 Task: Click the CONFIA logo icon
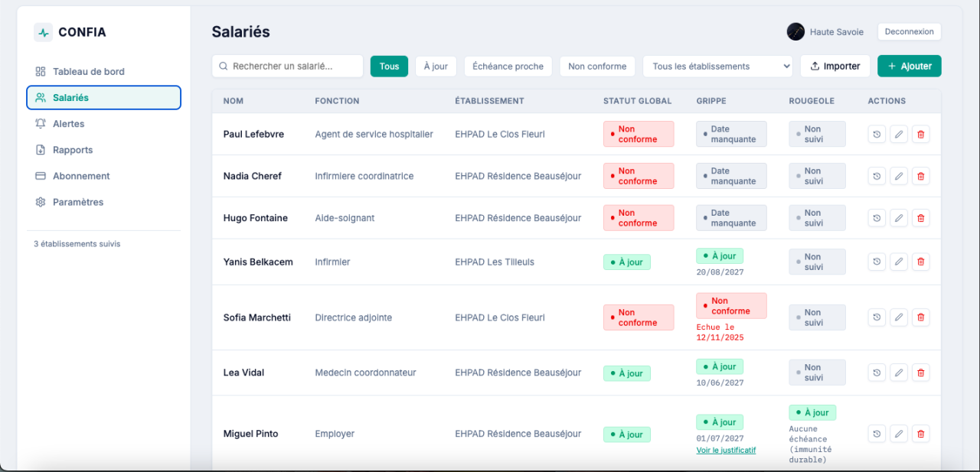(x=44, y=32)
